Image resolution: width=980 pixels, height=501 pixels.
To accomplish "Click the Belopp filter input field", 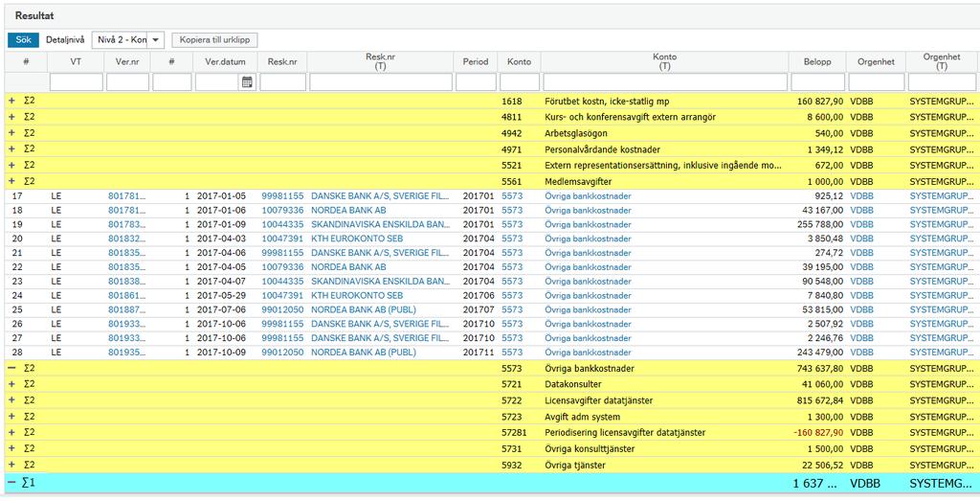I will point(817,82).
